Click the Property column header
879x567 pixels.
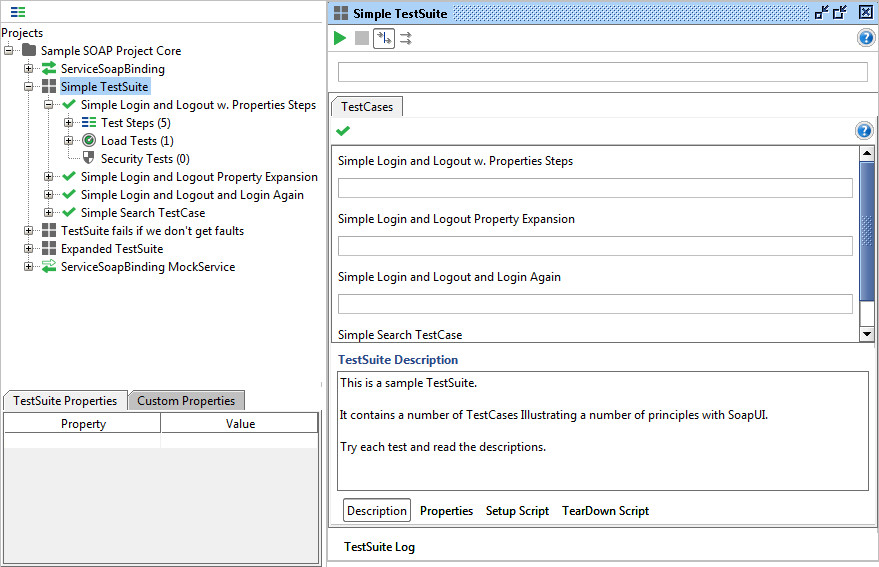82,423
